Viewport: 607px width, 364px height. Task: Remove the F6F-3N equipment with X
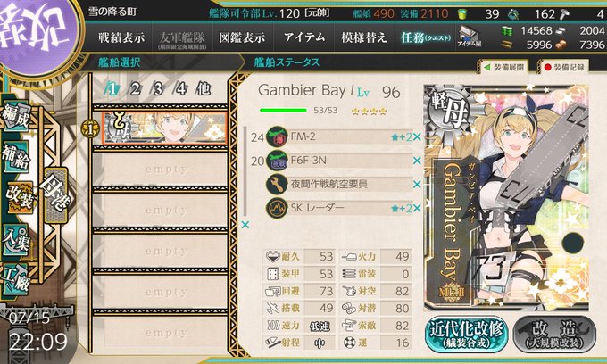(417, 161)
